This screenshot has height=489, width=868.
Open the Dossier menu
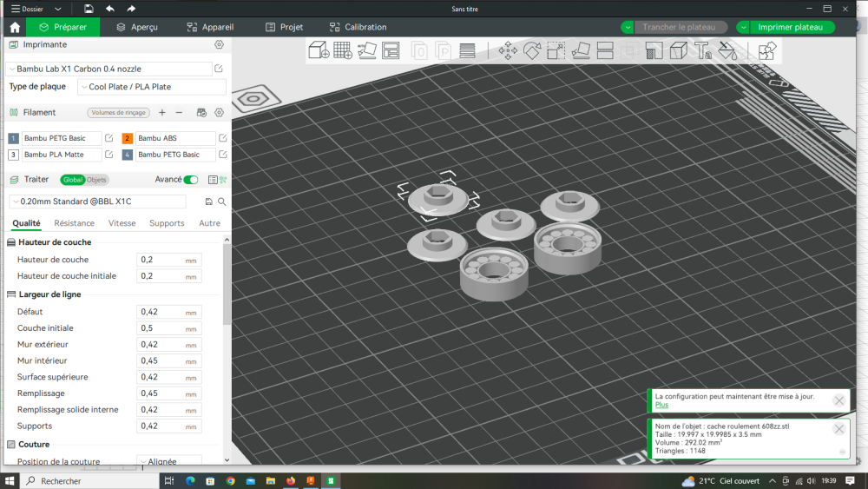point(27,9)
